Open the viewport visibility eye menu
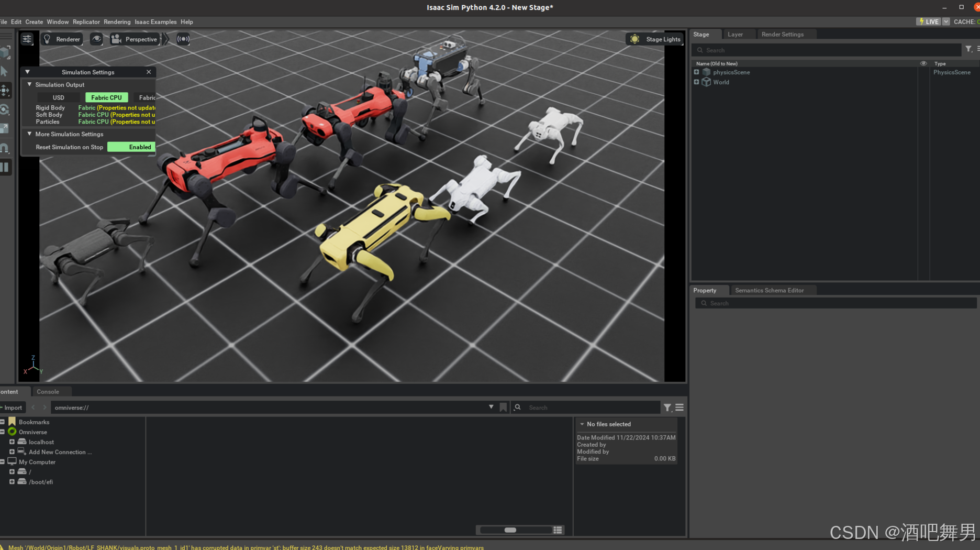 [x=96, y=39]
